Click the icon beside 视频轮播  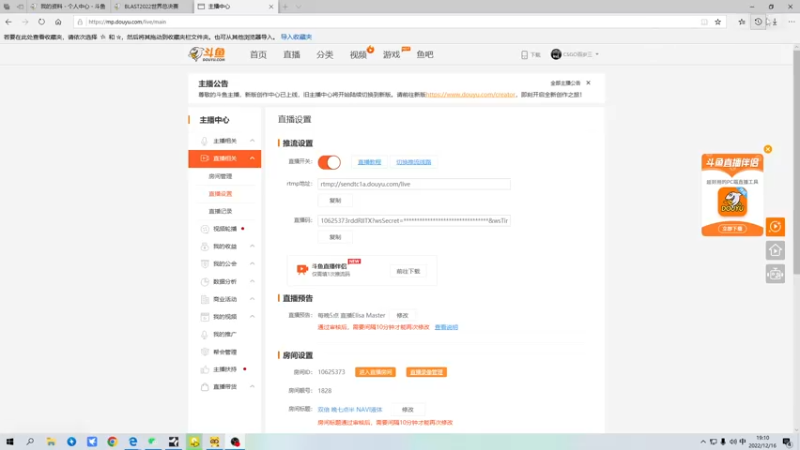click(x=204, y=229)
